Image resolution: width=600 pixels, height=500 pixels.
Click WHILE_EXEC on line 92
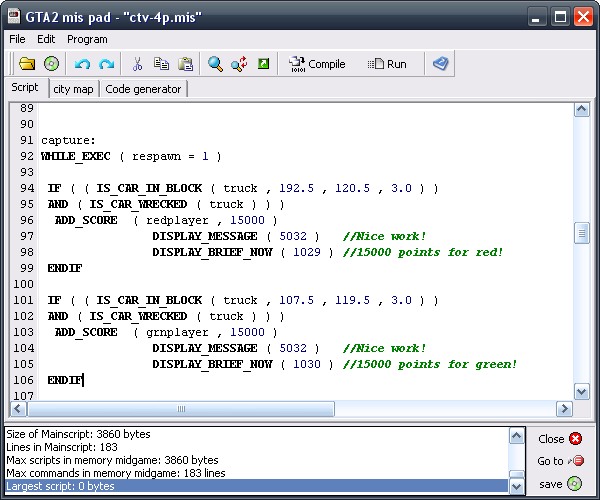coord(76,156)
